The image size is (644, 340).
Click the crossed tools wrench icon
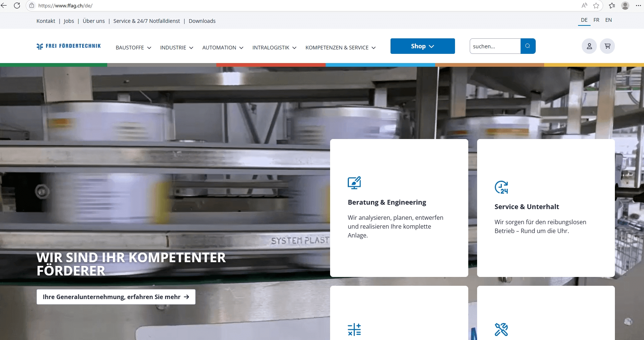[x=501, y=329]
